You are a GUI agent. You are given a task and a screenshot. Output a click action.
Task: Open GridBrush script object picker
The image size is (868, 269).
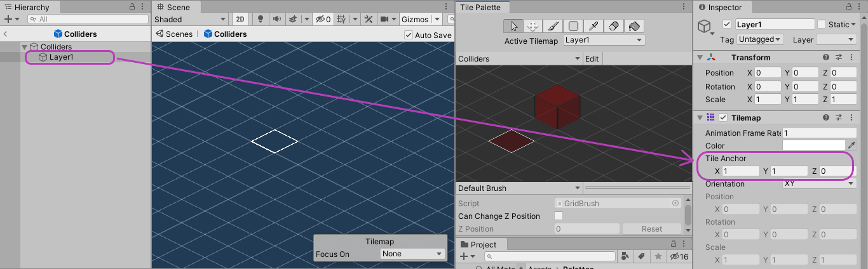point(675,203)
